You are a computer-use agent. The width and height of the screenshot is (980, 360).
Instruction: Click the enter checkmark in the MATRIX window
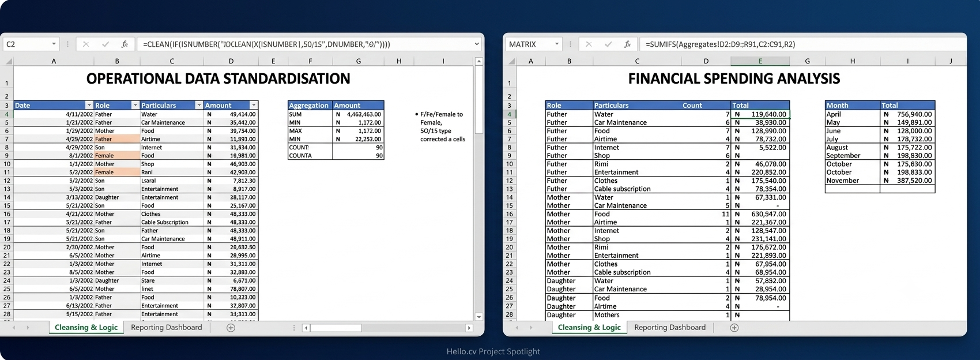pos(608,44)
